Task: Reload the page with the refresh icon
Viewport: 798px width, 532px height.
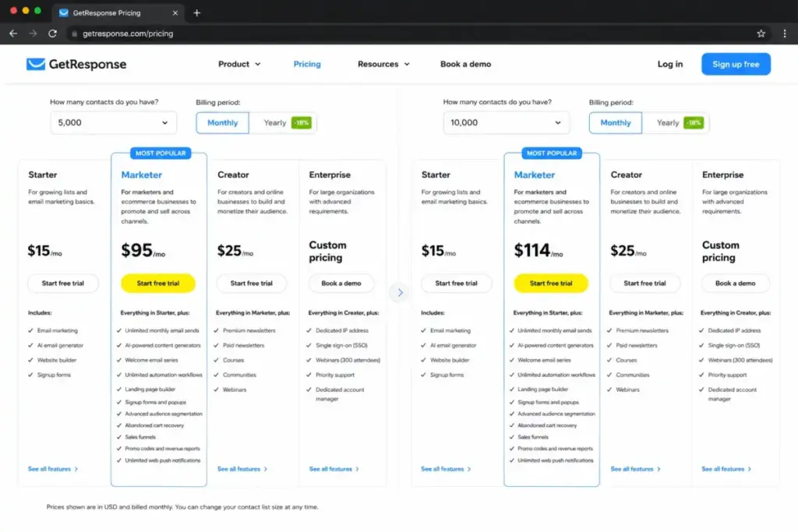Action: pyautogui.click(x=52, y=33)
